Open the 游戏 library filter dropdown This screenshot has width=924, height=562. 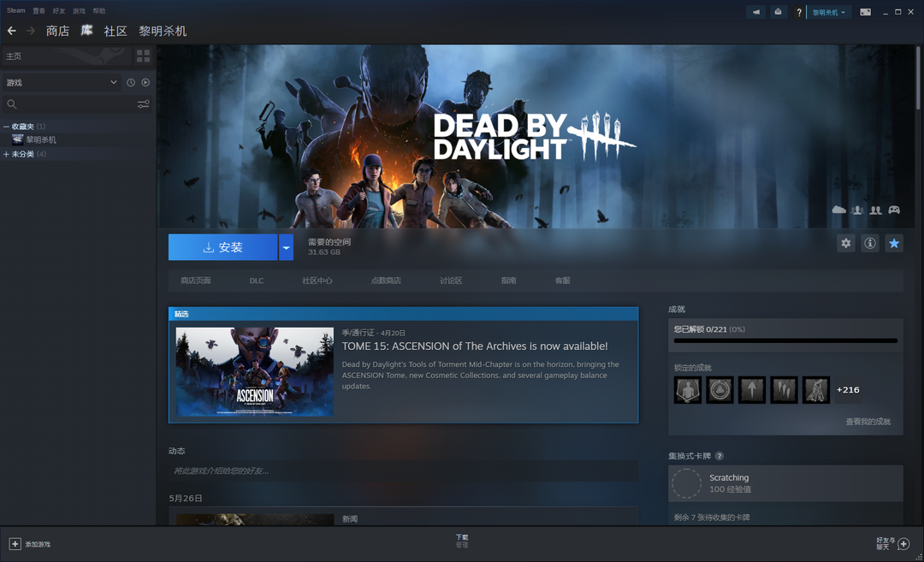(x=62, y=83)
